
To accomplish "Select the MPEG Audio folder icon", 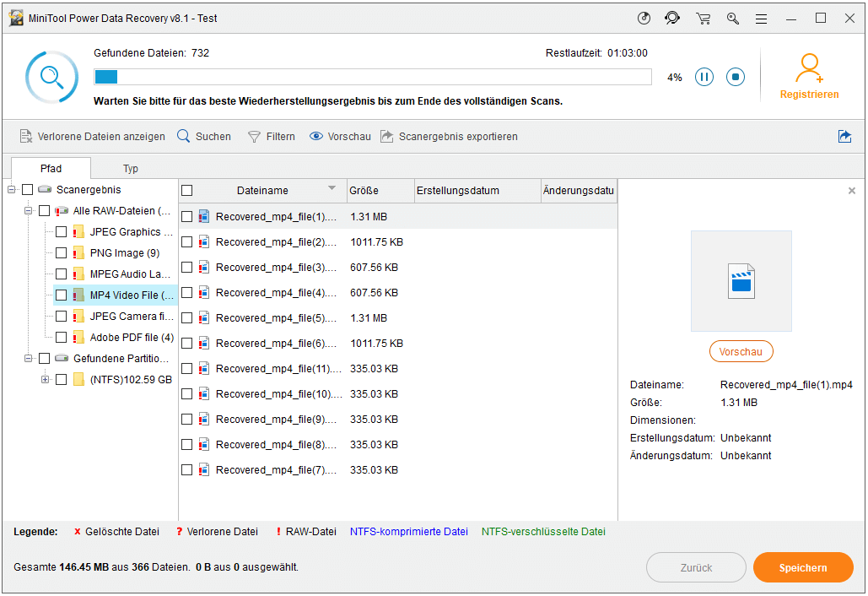I will (x=78, y=274).
